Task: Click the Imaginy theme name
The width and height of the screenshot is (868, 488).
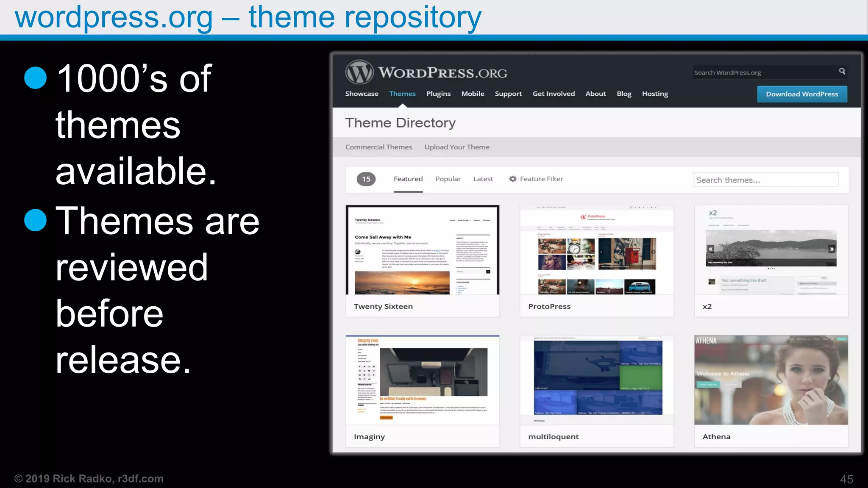Action: point(369,437)
